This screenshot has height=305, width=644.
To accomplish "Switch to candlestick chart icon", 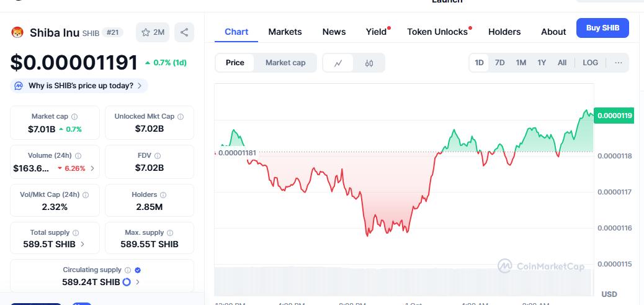I will [x=369, y=63].
